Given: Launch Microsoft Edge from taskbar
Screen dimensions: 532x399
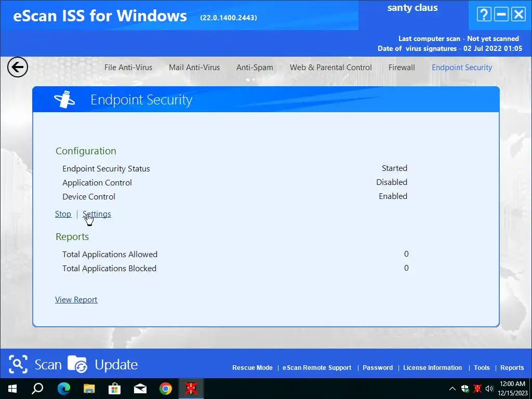Looking at the screenshot, I should 63,389.
